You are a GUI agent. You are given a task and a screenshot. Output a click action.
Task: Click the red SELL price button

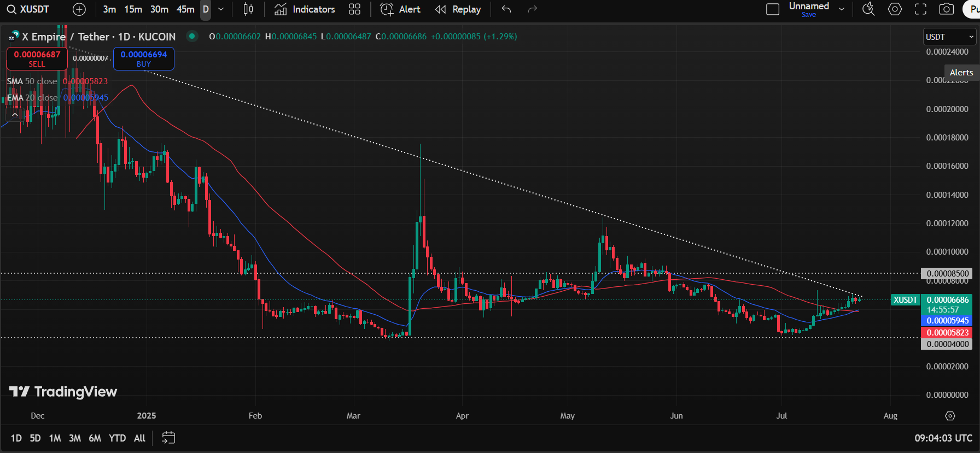[x=37, y=58]
